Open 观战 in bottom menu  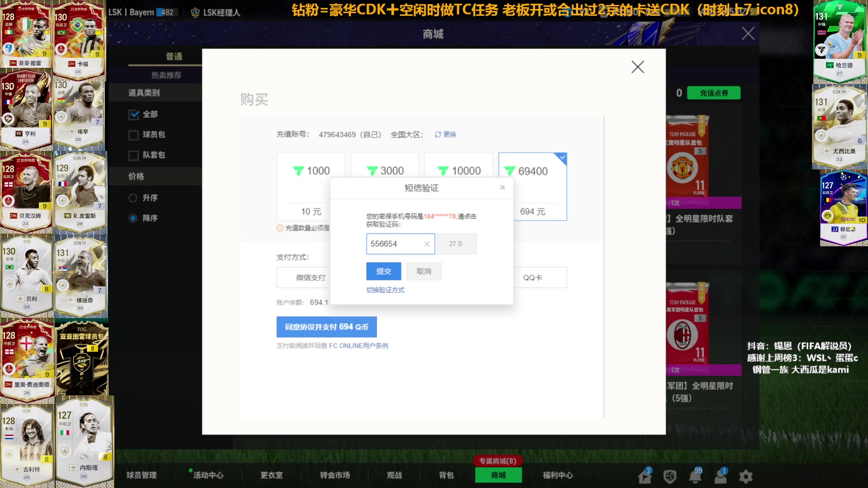pyautogui.click(x=394, y=475)
